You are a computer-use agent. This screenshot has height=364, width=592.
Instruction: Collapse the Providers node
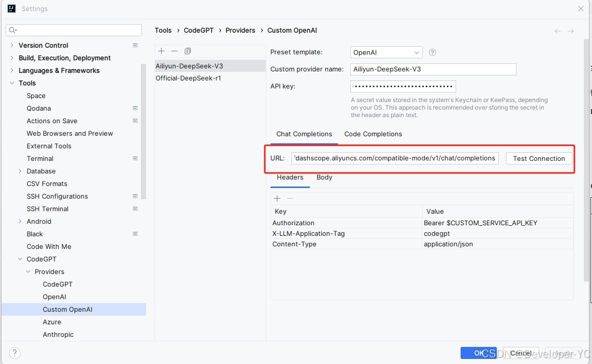click(28, 271)
